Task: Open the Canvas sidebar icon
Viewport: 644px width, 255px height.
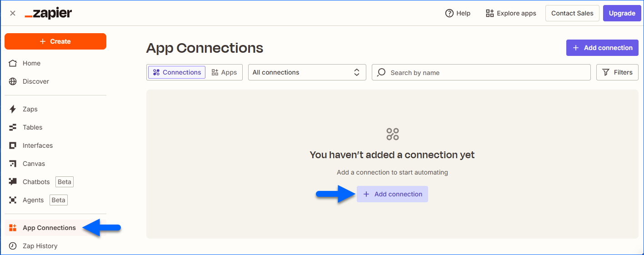Action: point(13,164)
